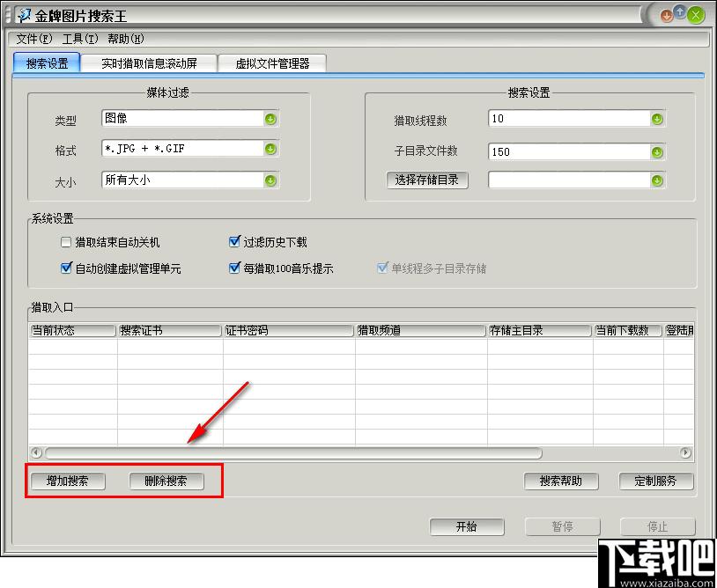Click the 定制服务 button
This screenshot has width=717, height=588.
click(x=656, y=481)
